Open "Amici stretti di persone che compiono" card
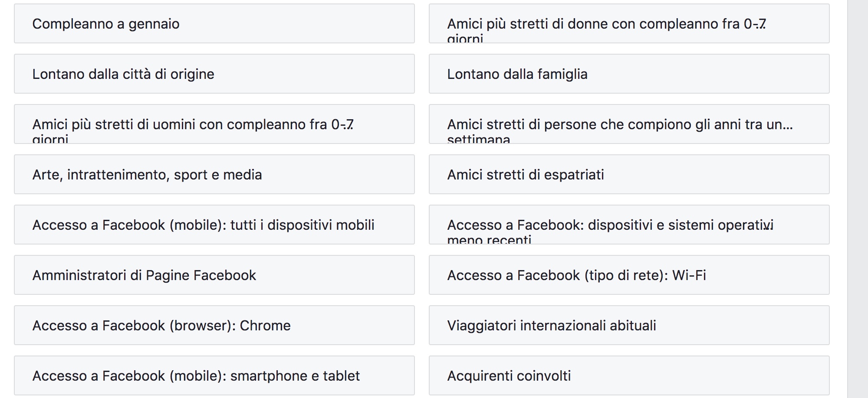The width and height of the screenshot is (868, 398). click(x=629, y=124)
